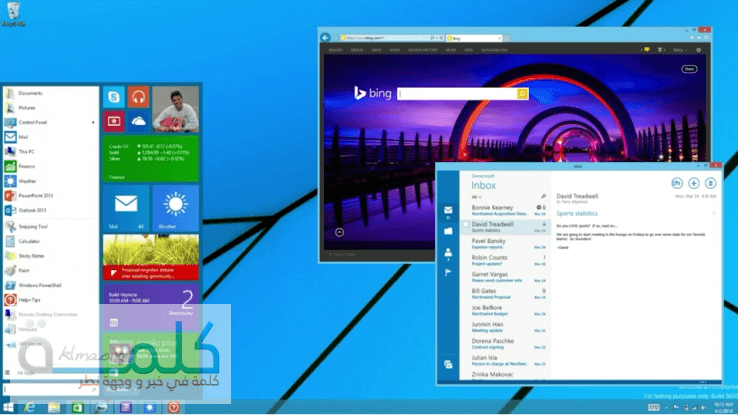Open the Bing rewards trophy icon
Screen dimensions: 738x415
coord(659,50)
